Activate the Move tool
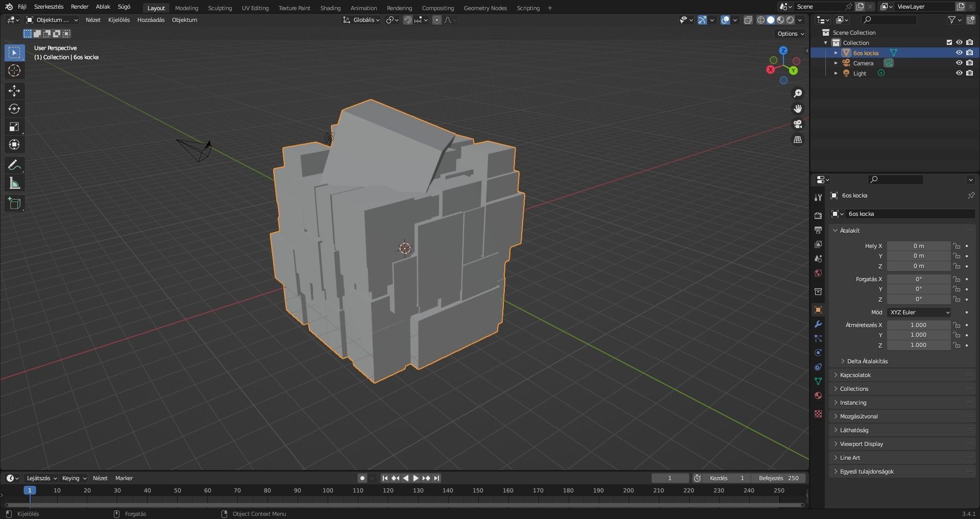The height and width of the screenshot is (519, 980). click(14, 91)
